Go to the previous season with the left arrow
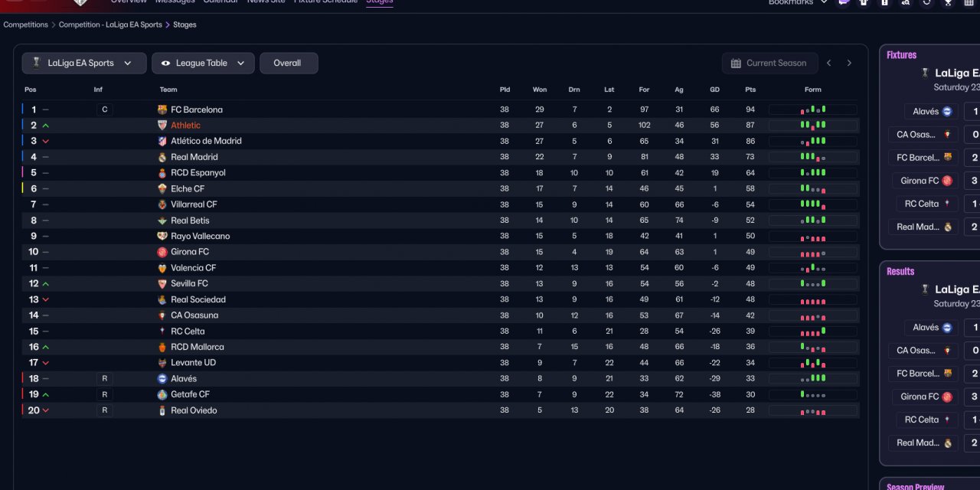This screenshot has height=490, width=980. tap(828, 63)
